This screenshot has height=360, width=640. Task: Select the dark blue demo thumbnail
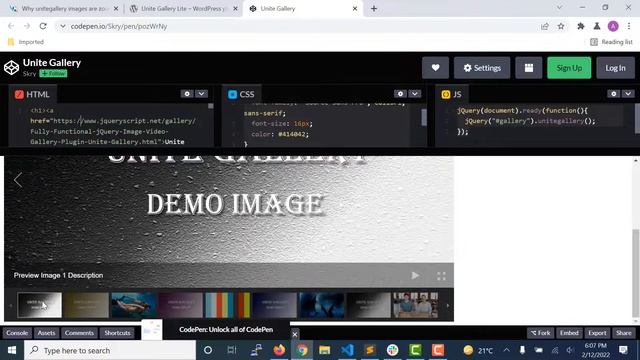coord(274,304)
